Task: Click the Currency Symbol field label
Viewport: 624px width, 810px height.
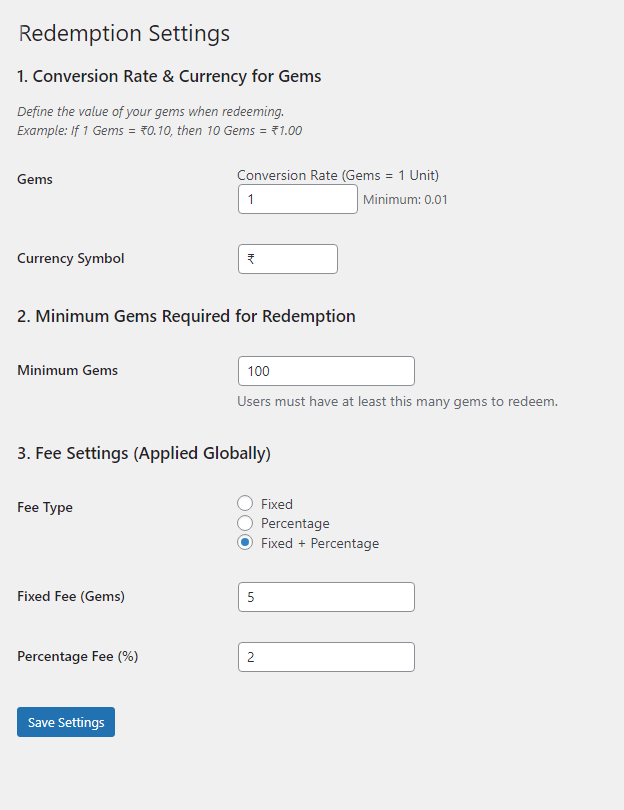Action: click(71, 258)
